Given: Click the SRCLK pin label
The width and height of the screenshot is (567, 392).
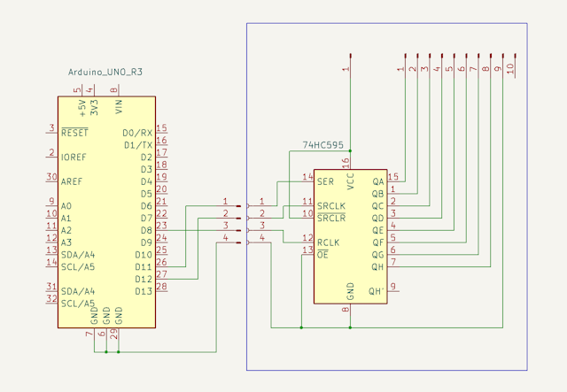Looking at the screenshot, I should (331, 206).
